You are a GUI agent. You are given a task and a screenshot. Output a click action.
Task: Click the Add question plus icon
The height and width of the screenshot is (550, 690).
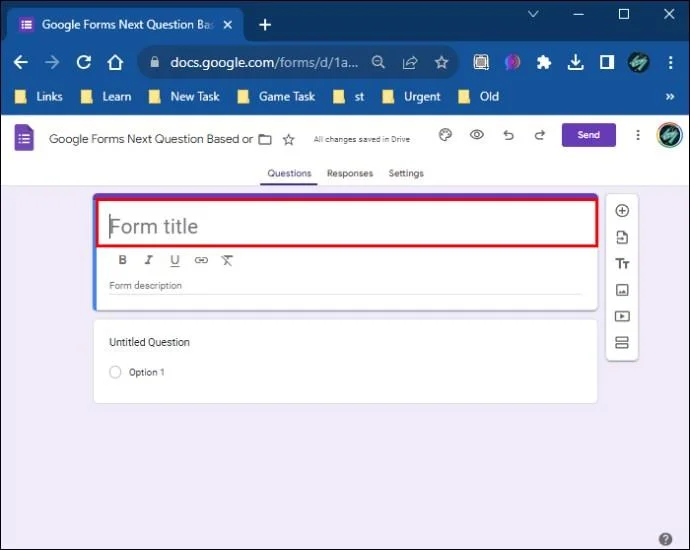(622, 211)
